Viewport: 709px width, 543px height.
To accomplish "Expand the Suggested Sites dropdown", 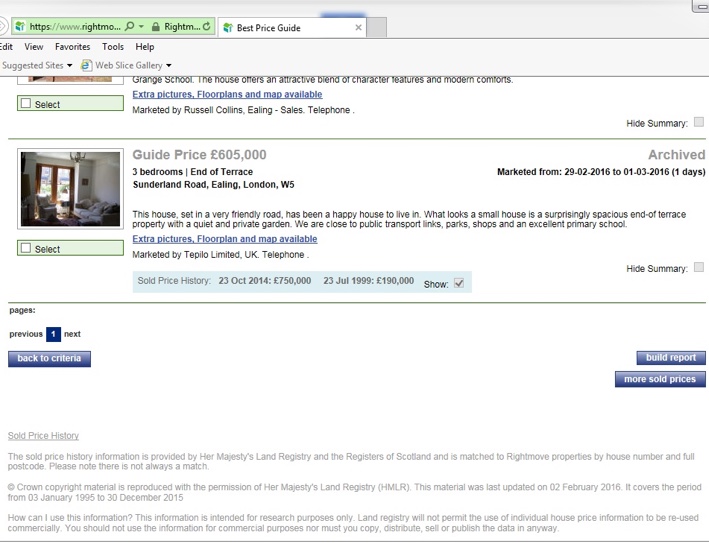I will click(x=69, y=66).
